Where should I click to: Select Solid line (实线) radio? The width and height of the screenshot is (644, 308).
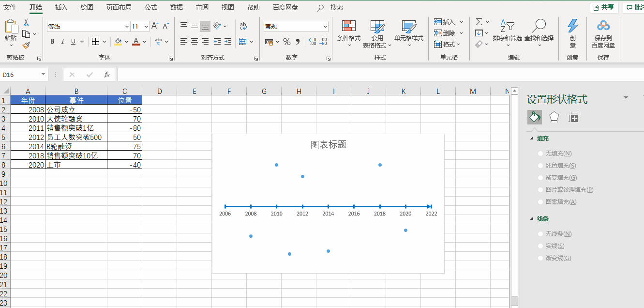pyautogui.click(x=540, y=246)
